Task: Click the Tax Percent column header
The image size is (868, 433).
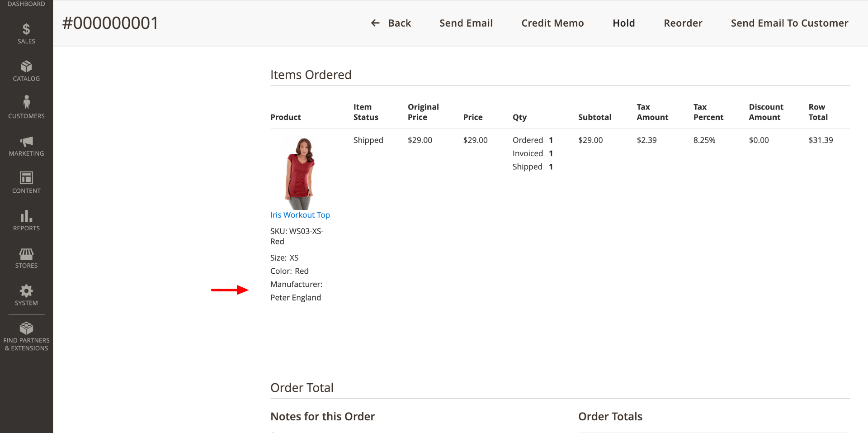Action: tap(708, 112)
